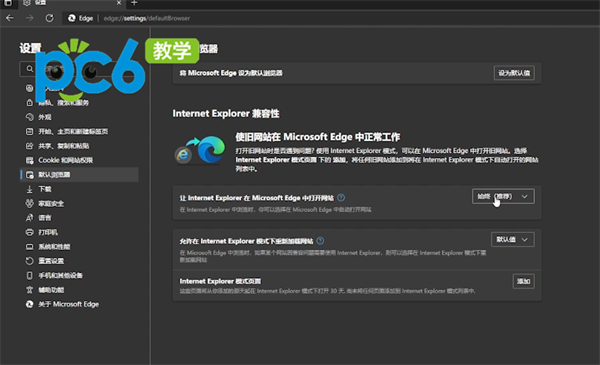
Task: Click the 将 Microsoft Edge 设为默认浏览器 text
Action: 231,73
